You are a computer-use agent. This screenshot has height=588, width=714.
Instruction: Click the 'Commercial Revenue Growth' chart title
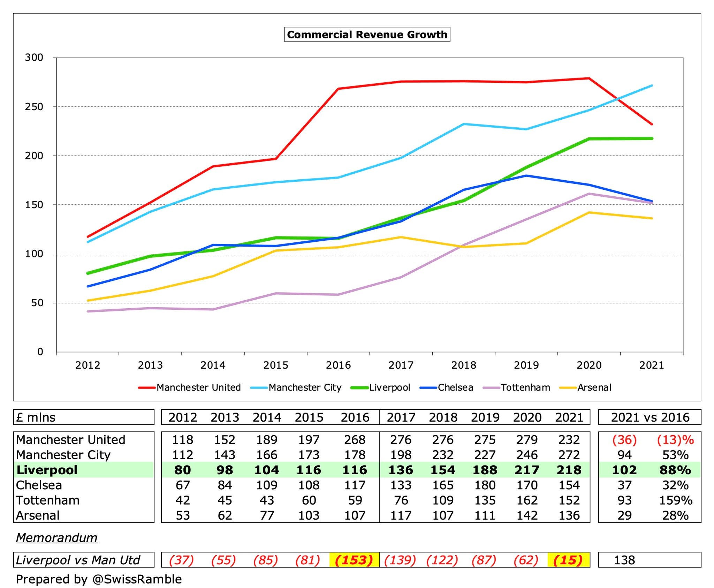tap(367, 35)
